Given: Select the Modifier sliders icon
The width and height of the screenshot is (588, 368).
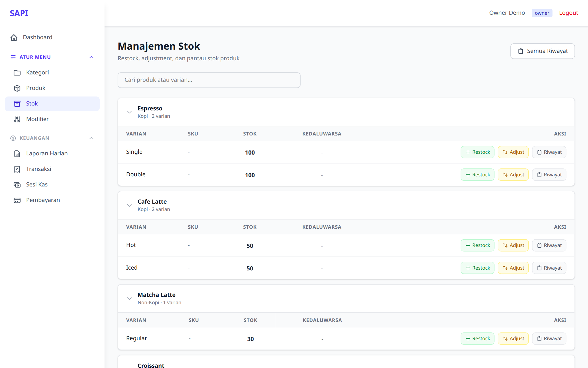Looking at the screenshot, I should (x=17, y=119).
